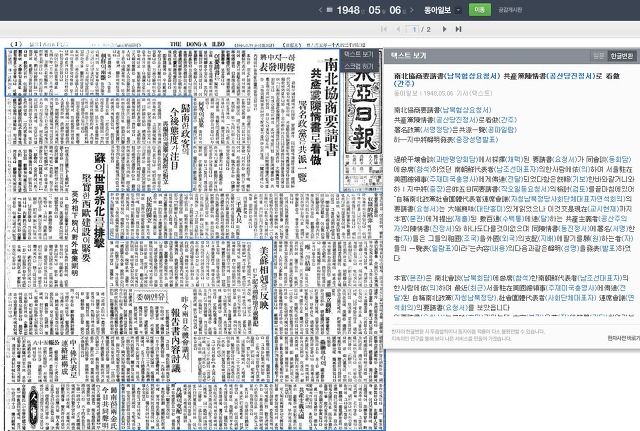Click the page number input showing 1
The width and height of the screenshot is (640, 431).
pyautogui.click(x=413, y=29)
